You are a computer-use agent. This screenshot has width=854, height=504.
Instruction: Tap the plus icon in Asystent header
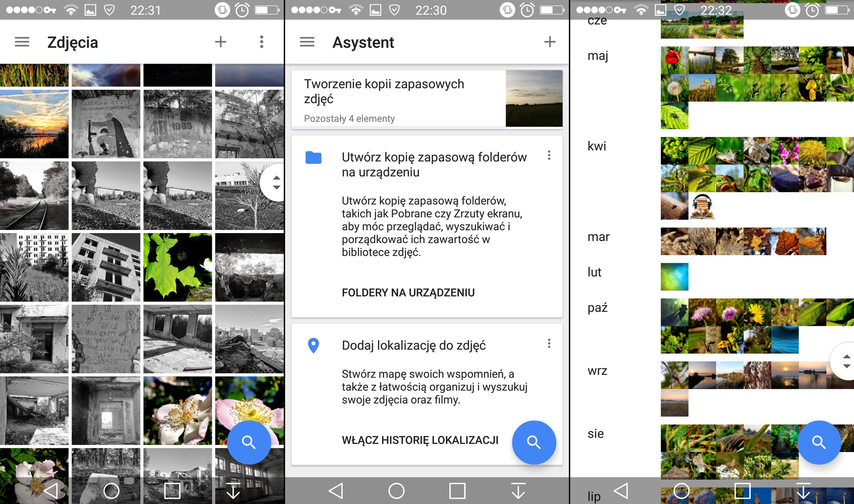click(550, 42)
